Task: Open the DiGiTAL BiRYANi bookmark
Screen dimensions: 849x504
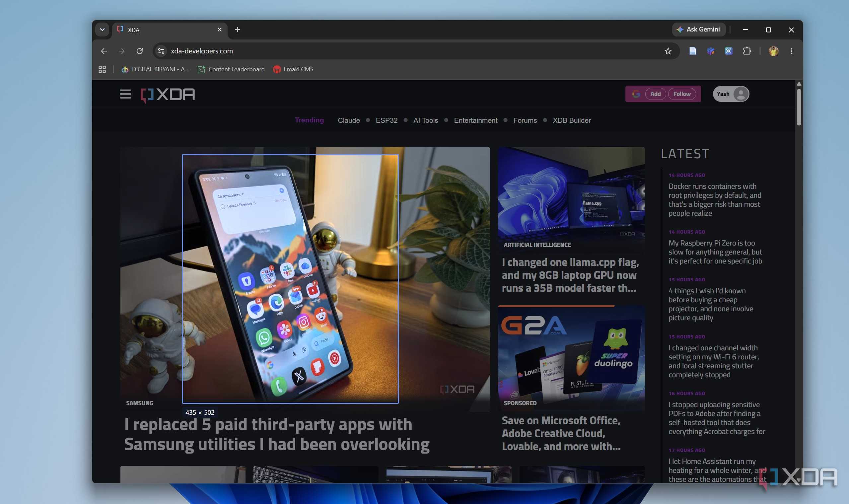Action: pyautogui.click(x=155, y=69)
